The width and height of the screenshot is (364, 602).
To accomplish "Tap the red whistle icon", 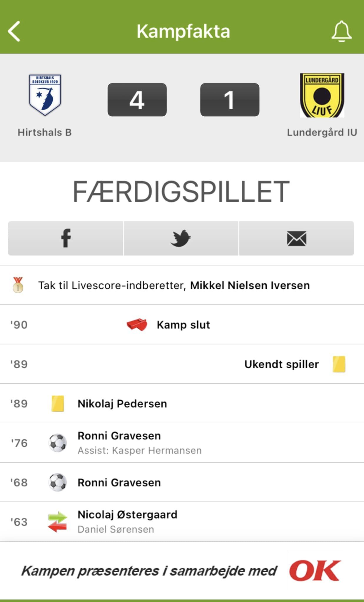I will [137, 325].
